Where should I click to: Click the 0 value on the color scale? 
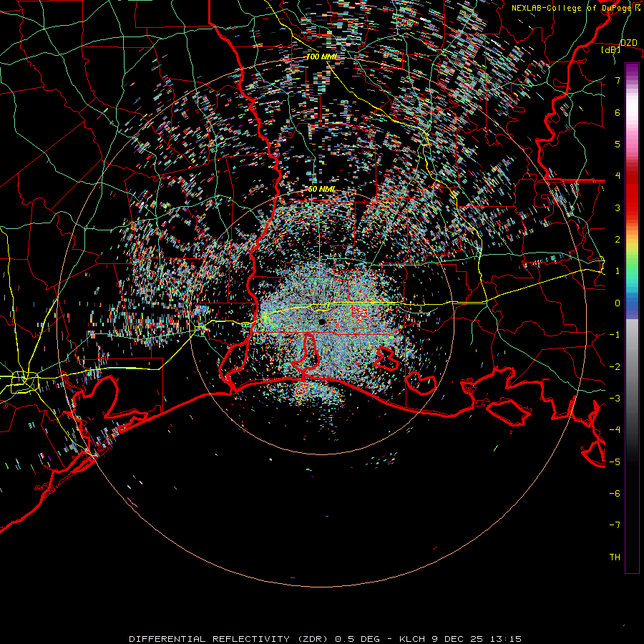(618, 303)
